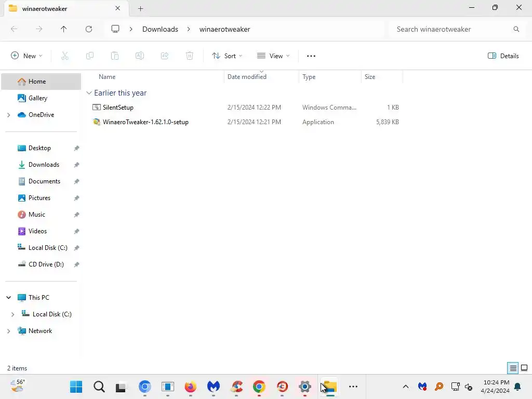Viewport: 532px width, 399px height.
Task: Open the View dropdown menu
Action: click(273, 56)
